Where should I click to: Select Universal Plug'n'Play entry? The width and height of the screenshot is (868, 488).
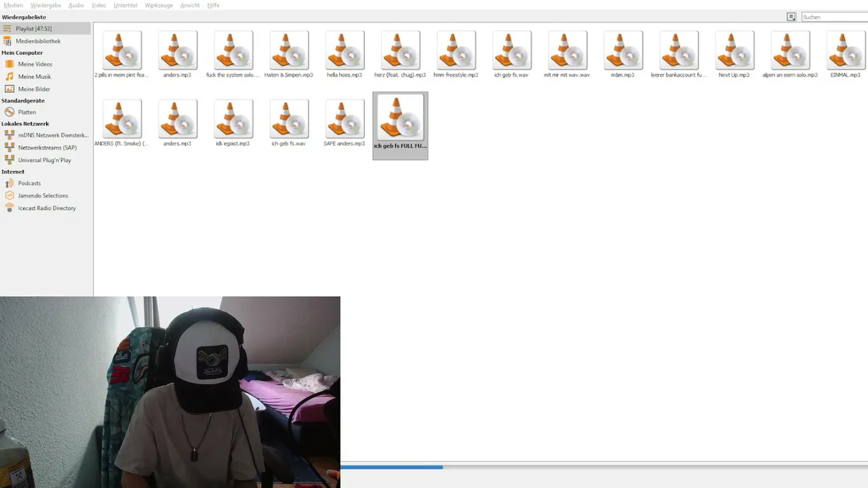(x=45, y=160)
